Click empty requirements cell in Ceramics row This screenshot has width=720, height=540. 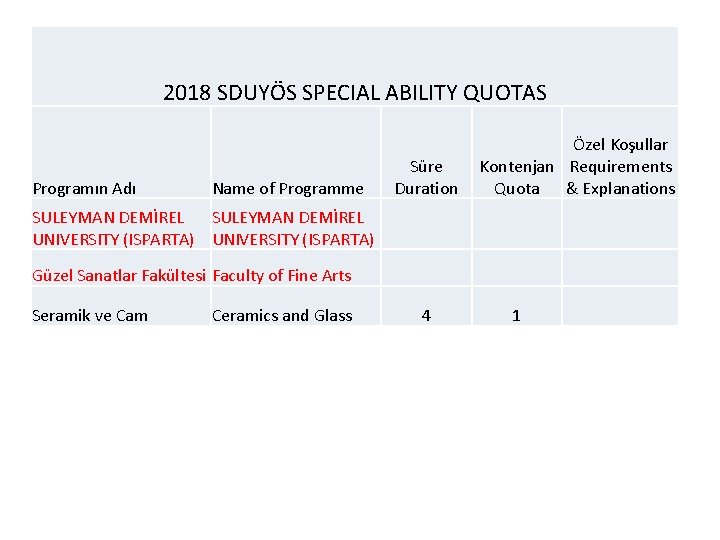pos(620,306)
